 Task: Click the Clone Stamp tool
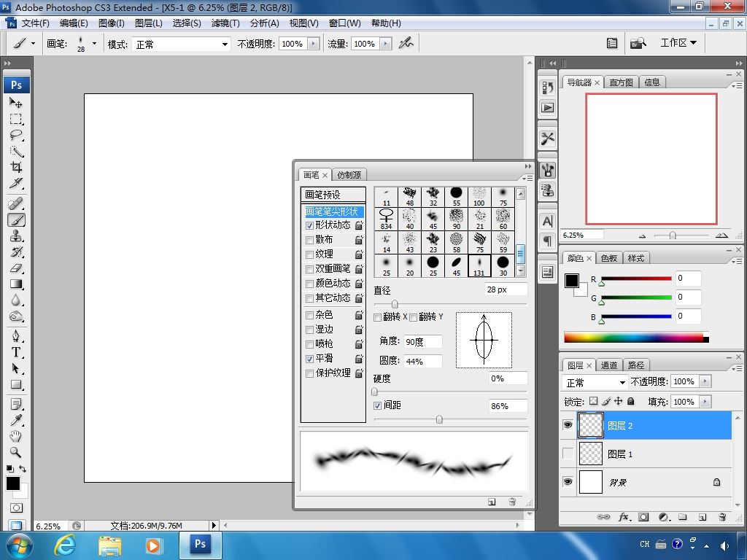pyautogui.click(x=16, y=236)
